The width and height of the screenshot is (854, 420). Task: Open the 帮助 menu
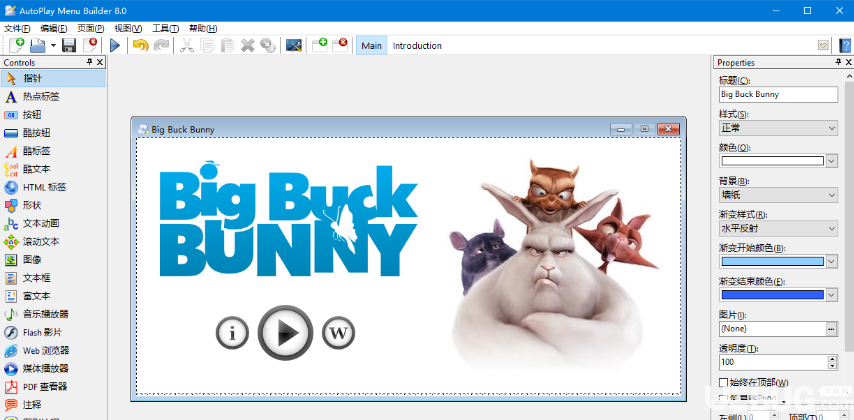tap(203, 28)
